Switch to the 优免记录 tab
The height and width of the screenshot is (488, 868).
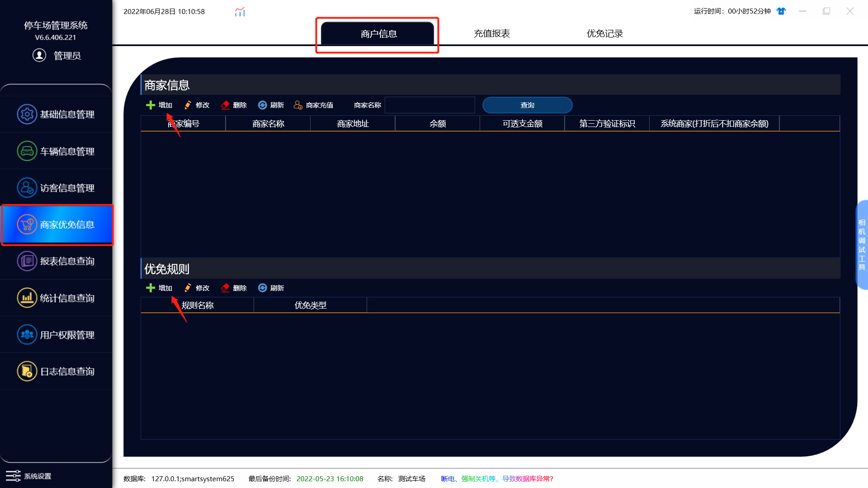click(x=604, y=33)
